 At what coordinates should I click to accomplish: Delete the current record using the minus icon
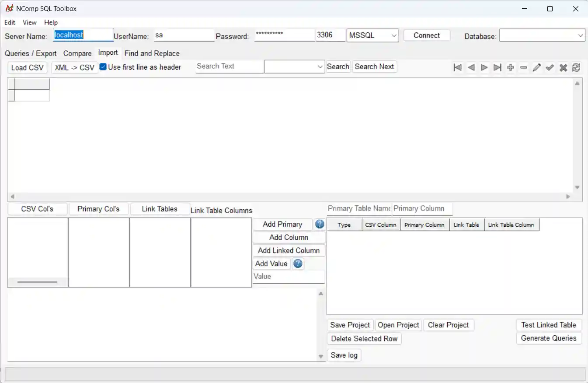point(524,67)
